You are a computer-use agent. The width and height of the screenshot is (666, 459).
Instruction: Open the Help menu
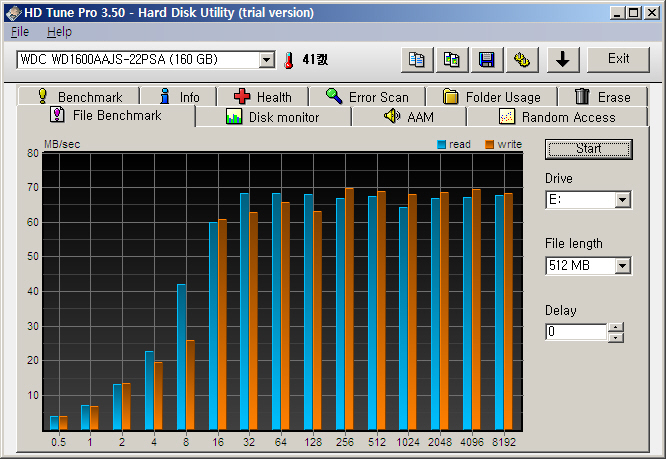click(59, 32)
